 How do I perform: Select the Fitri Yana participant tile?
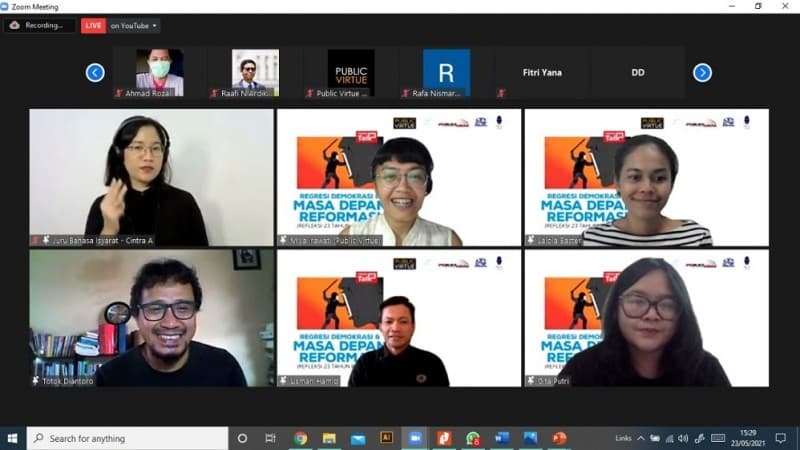543,72
